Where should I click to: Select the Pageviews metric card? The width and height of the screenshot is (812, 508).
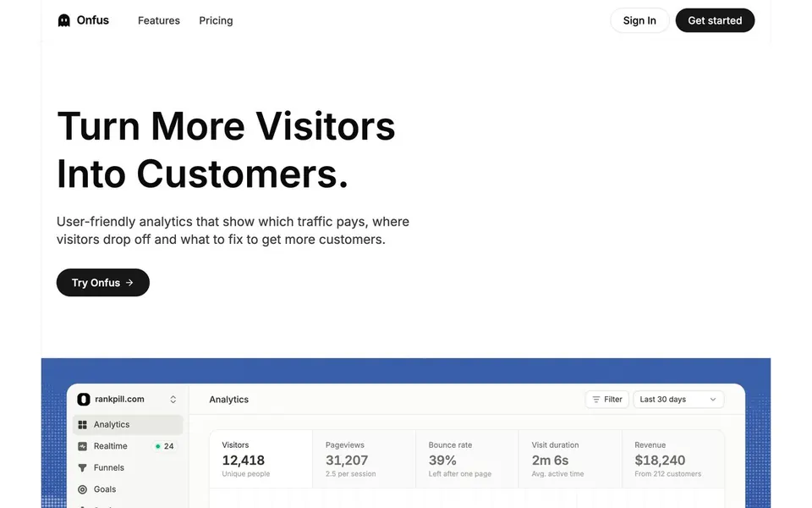point(364,459)
